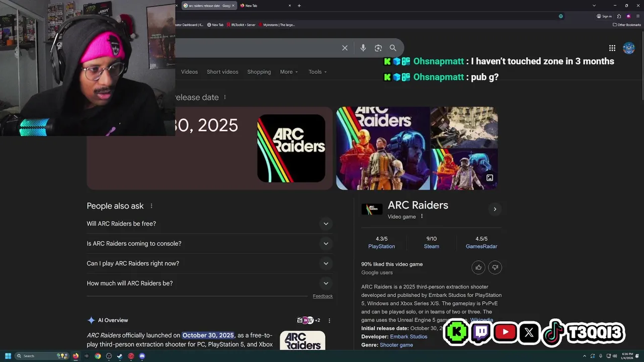Open Steam from the taskbar

(x=120, y=356)
